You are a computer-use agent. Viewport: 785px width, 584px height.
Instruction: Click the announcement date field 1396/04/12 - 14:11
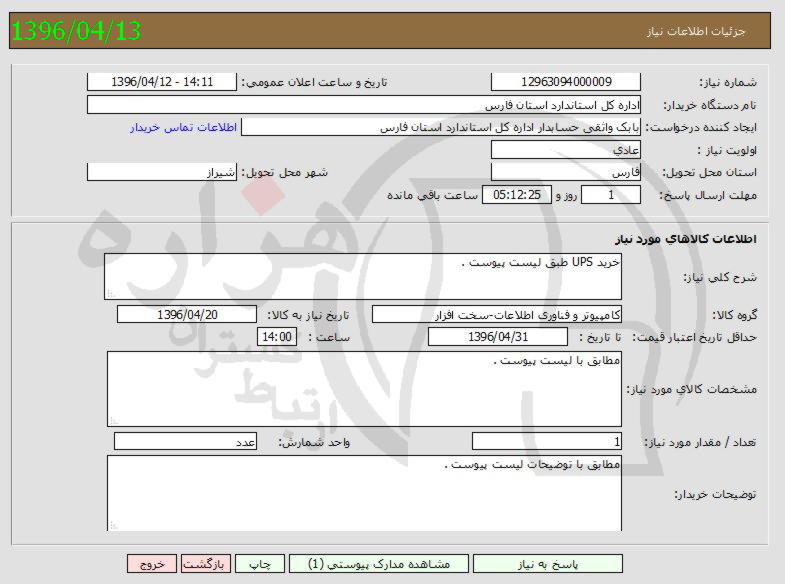click(163, 82)
